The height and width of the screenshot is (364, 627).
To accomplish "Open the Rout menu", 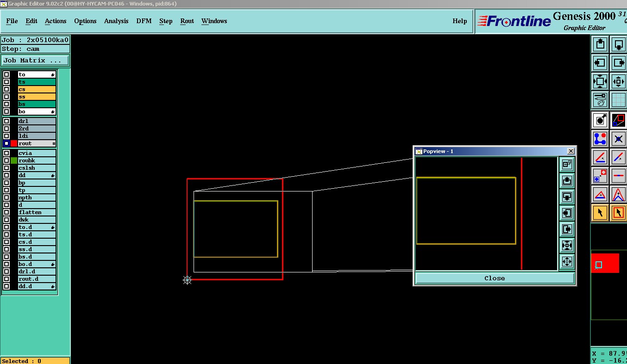I will 187,21.
